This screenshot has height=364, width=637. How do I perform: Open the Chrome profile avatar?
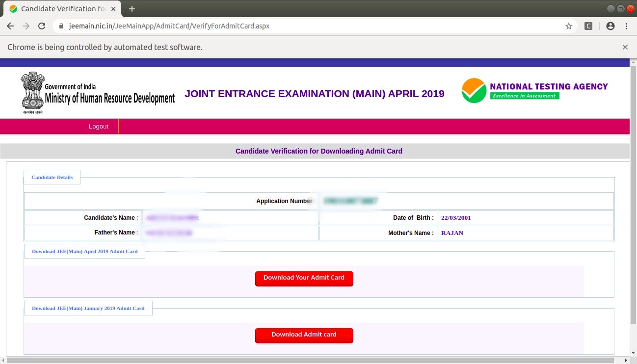610,26
